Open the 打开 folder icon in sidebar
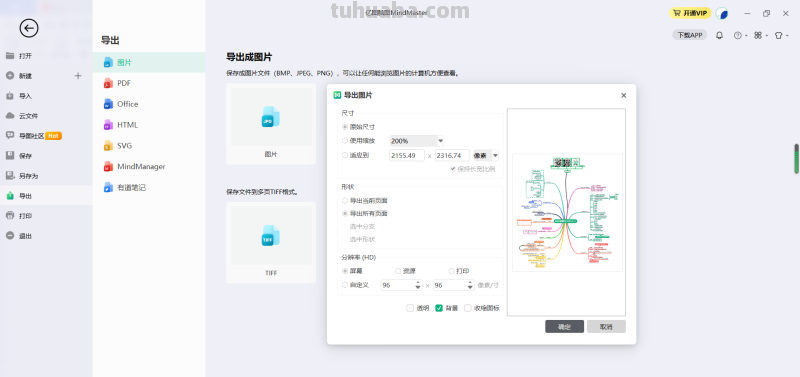Image resolution: width=800 pixels, height=377 pixels. pyautogui.click(x=10, y=56)
